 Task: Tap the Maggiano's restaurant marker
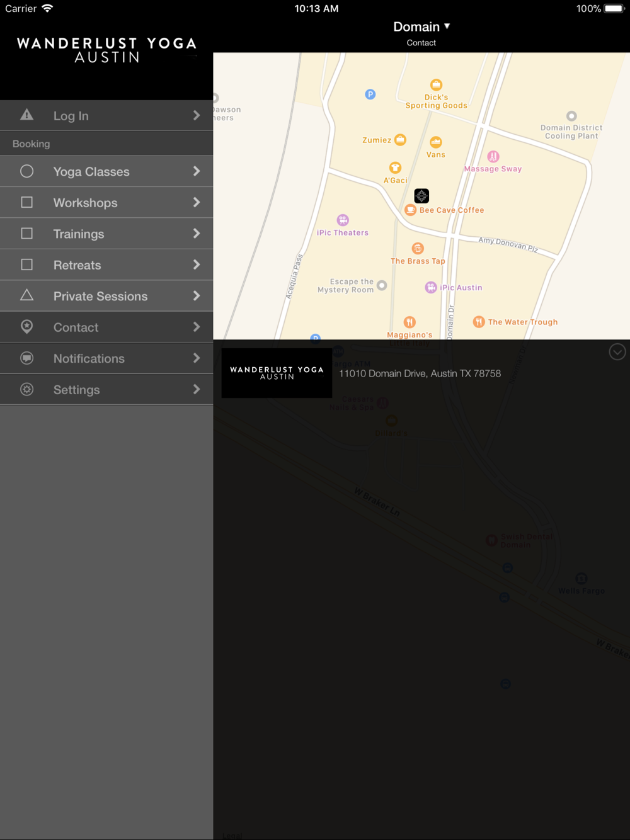coord(409,322)
